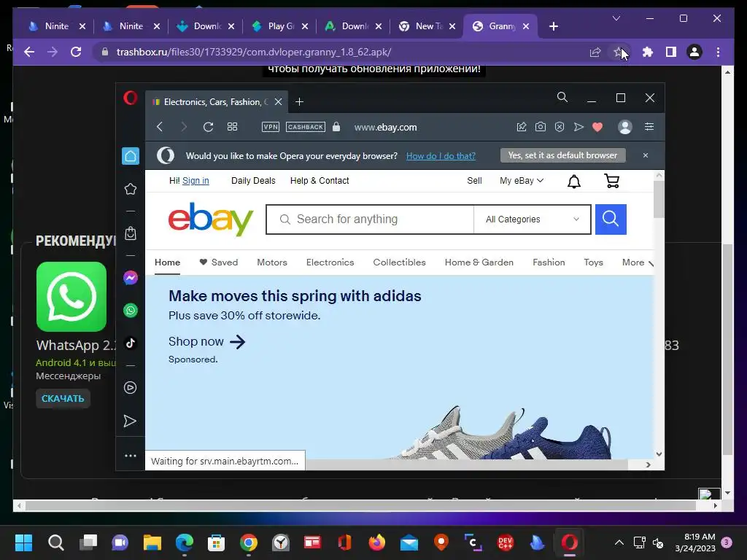Open eBay shopping cart
This screenshot has height=560, width=747.
click(x=612, y=181)
